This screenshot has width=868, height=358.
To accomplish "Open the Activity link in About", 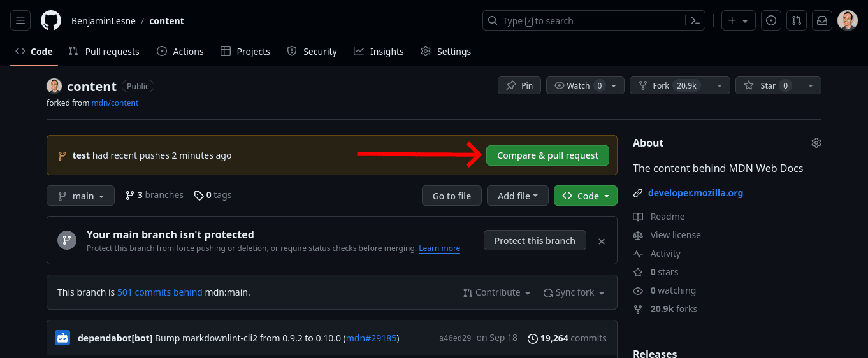I will click(657, 254).
